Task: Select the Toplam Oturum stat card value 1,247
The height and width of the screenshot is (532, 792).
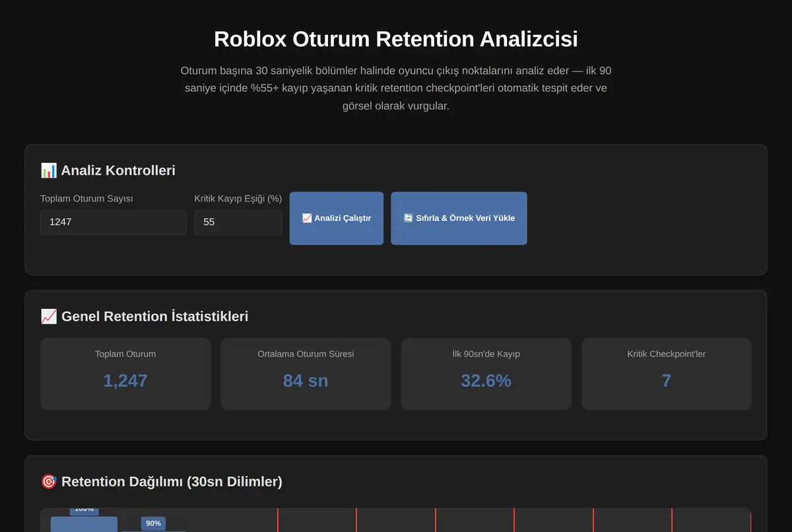Action: [125, 380]
